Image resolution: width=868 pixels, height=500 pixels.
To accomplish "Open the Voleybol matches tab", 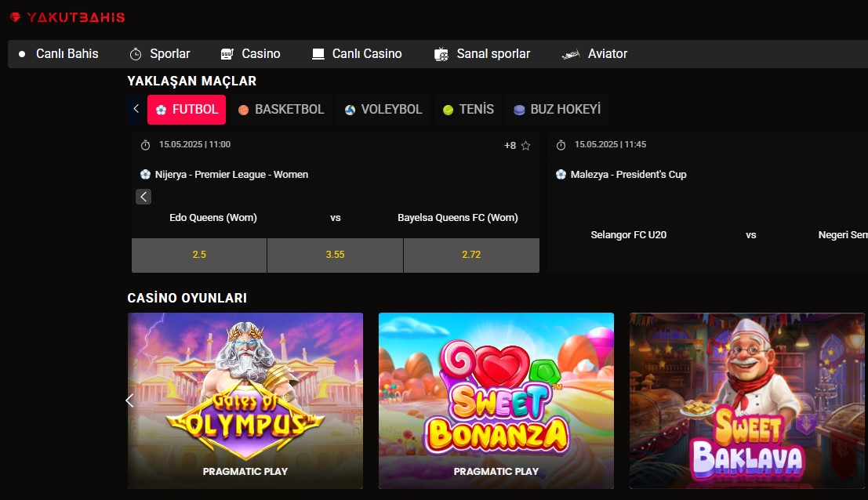I will coord(383,110).
